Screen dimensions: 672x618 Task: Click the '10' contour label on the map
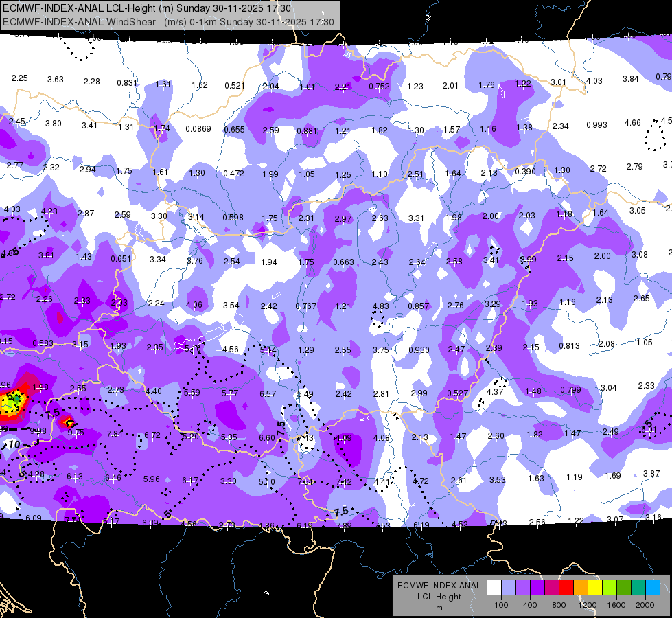pos(14,444)
